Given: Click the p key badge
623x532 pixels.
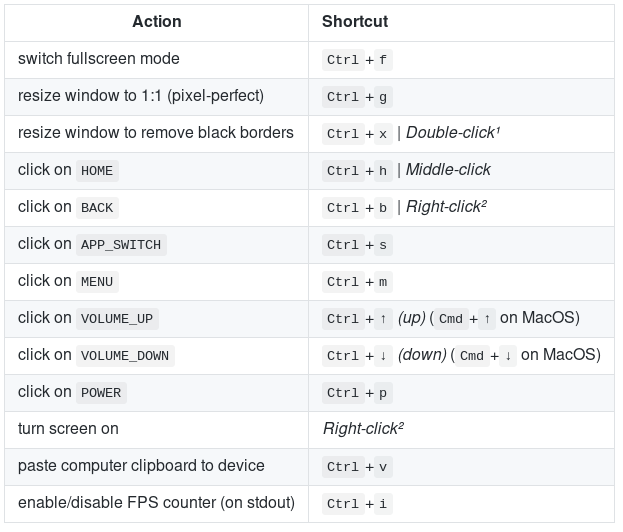Looking at the screenshot, I should pyautogui.click(x=383, y=393).
